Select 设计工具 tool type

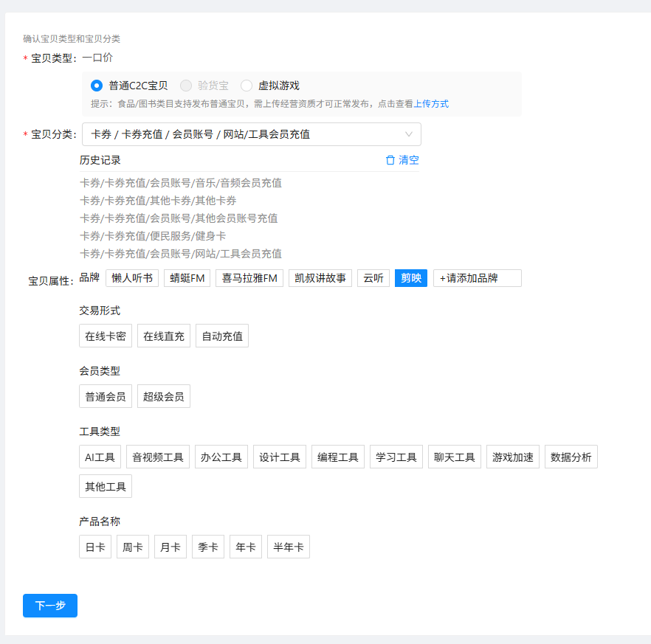pos(280,457)
